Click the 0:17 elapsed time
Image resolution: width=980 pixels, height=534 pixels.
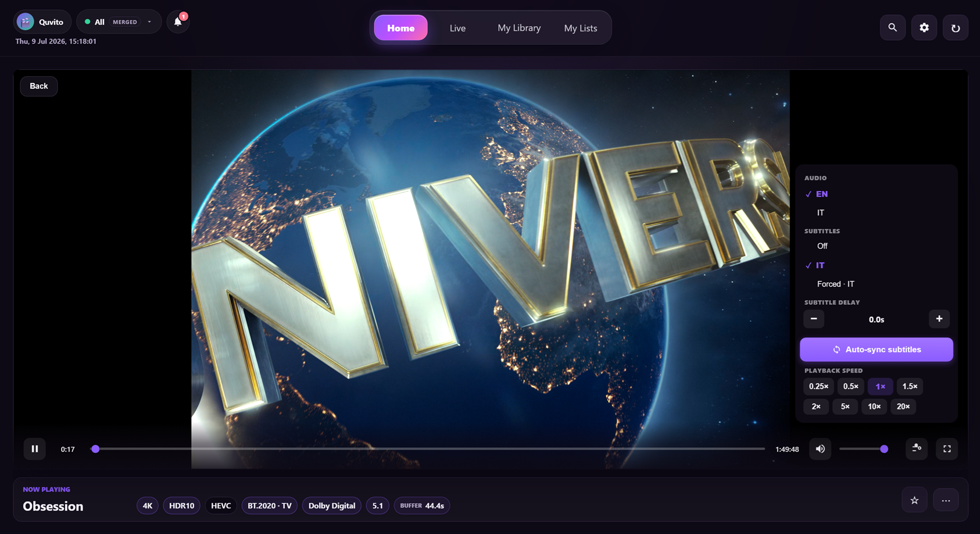tap(68, 449)
